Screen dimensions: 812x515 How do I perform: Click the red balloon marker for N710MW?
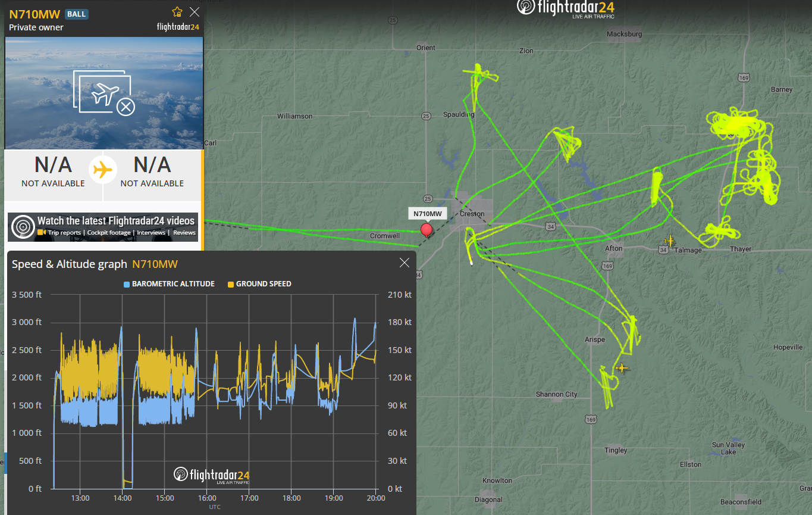click(426, 230)
